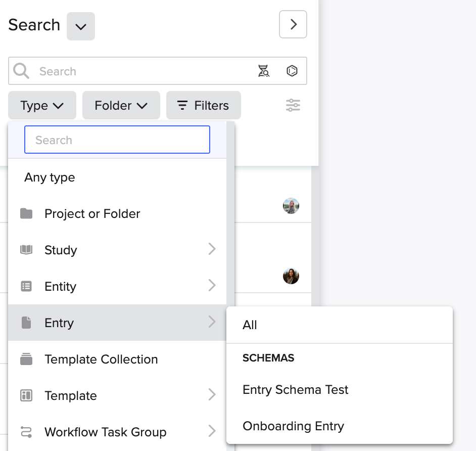This screenshot has height=451, width=476.
Task: Click the magnifying glass search icon
Action: pos(21,71)
